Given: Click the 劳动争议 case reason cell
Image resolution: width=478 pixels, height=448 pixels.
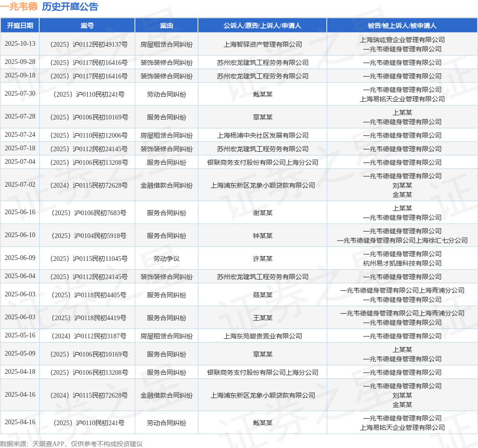Looking at the screenshot, I should [167, 259].
